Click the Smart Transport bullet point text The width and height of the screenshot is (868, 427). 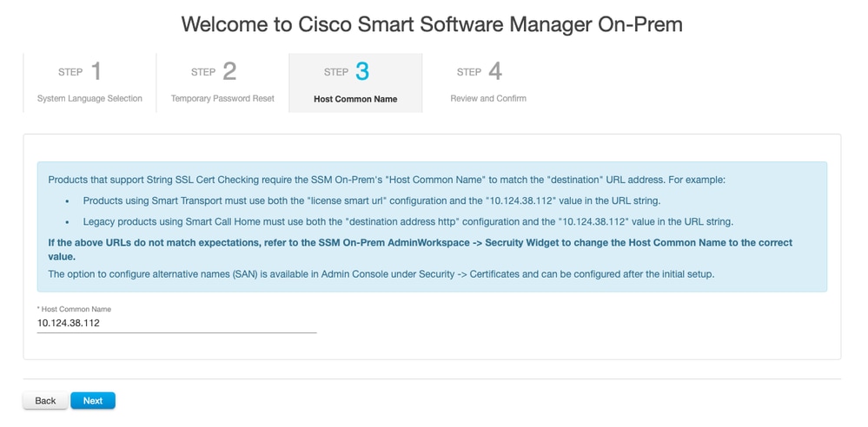coord(372,201)
